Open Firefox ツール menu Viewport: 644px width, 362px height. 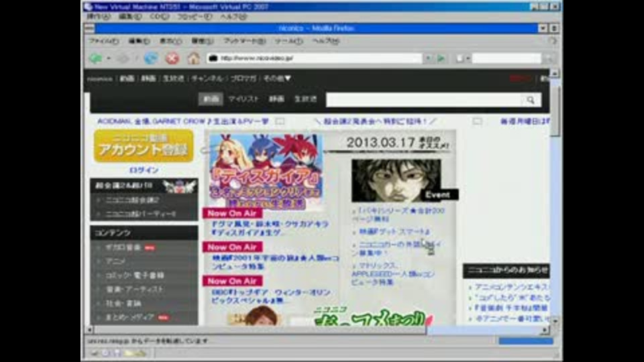pyautogui.click(x=288, y=41)
